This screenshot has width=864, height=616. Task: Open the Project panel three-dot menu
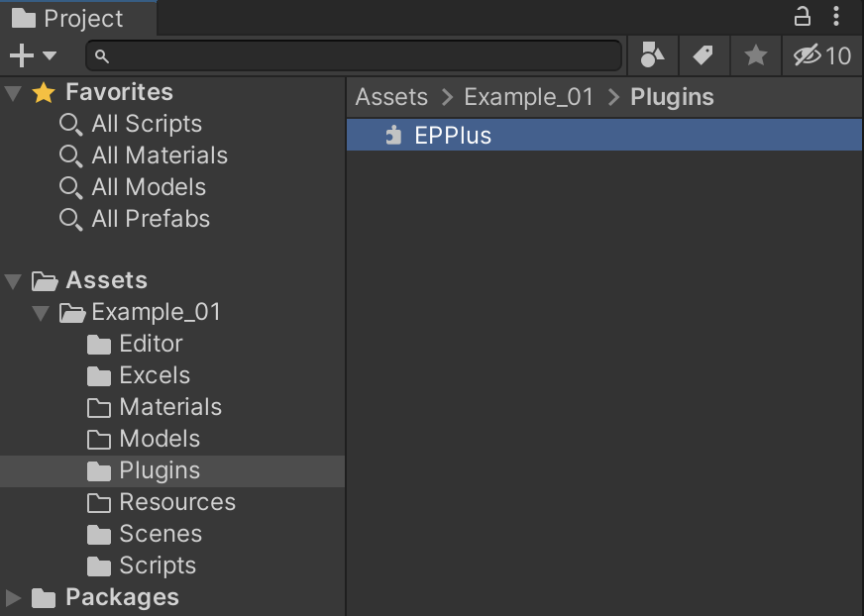[836, 17]
